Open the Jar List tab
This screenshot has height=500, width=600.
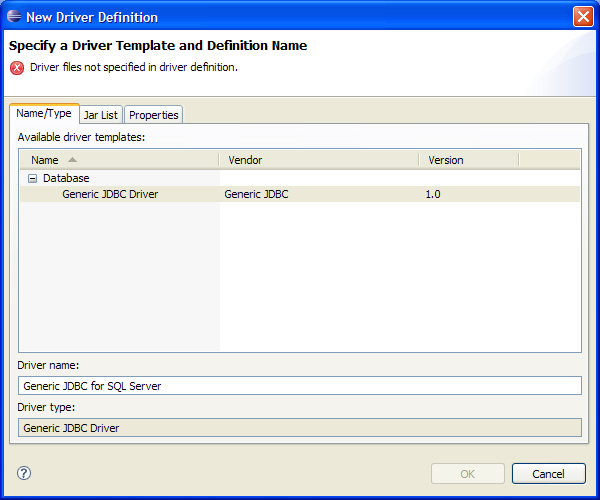click(x=101, y=115)
